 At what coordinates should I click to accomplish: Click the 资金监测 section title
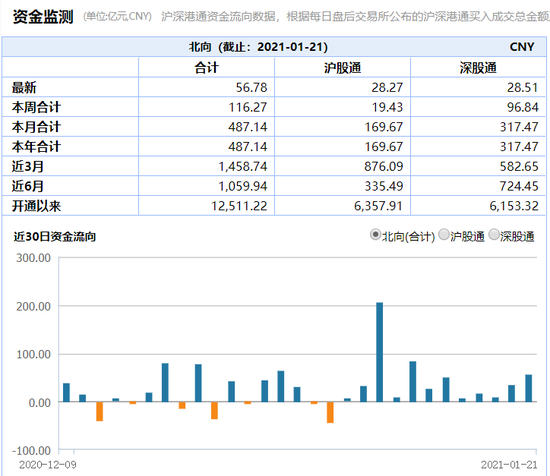coord(43,16)
